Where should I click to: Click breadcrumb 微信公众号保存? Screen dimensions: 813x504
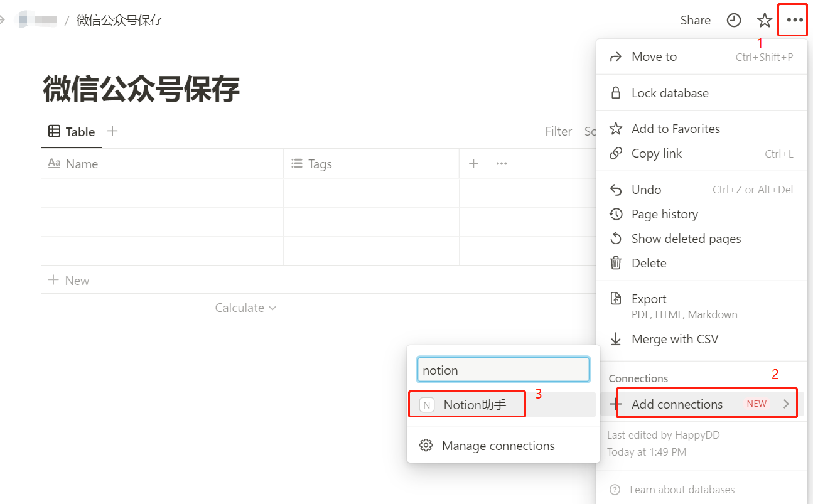[119, 20]
